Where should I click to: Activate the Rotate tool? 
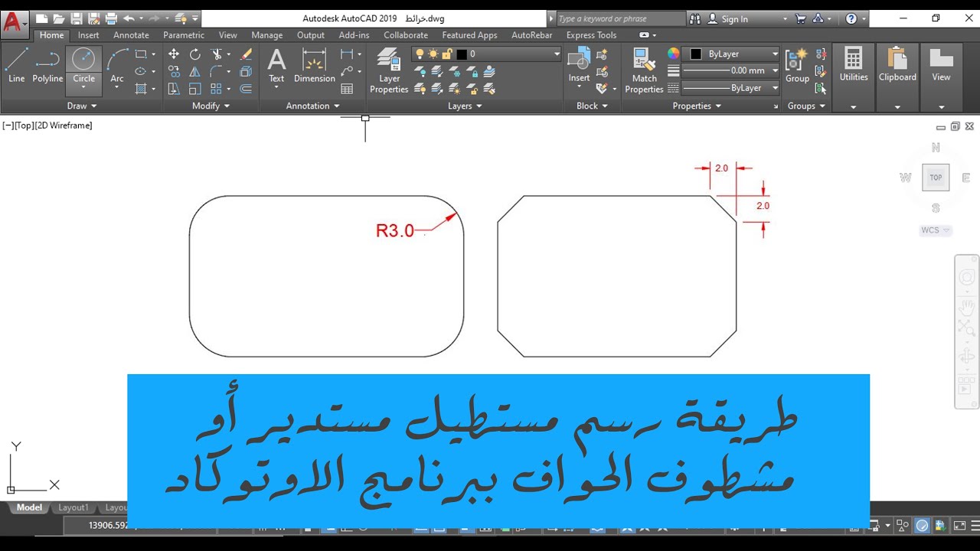point(194,54)
